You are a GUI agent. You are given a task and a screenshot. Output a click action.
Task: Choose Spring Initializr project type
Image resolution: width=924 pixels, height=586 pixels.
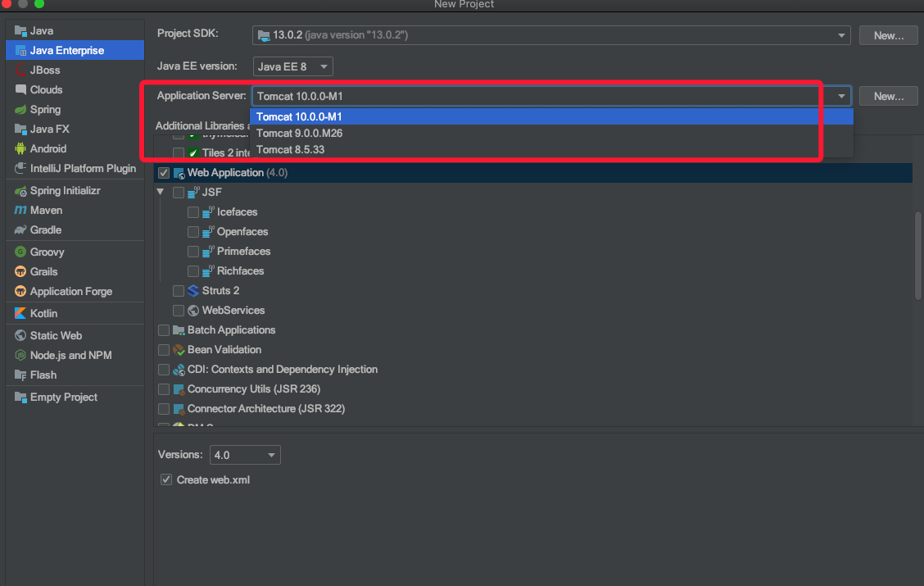[75, 191]
